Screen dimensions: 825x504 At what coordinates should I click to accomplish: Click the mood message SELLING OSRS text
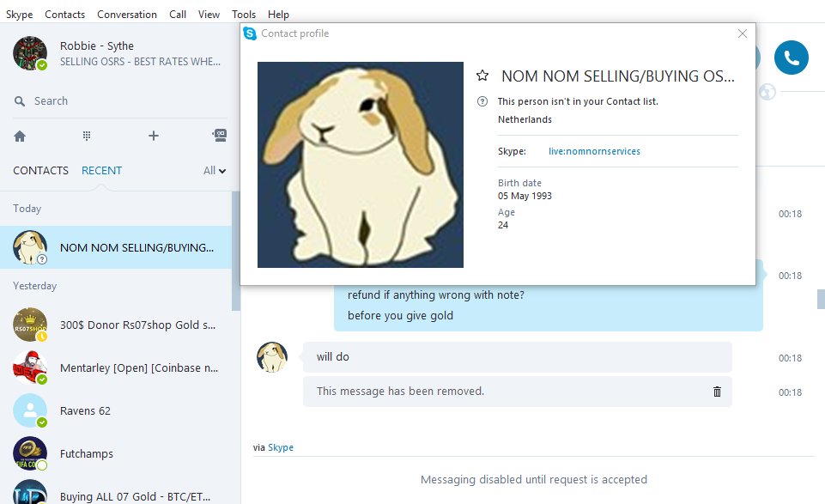point(140,62)
